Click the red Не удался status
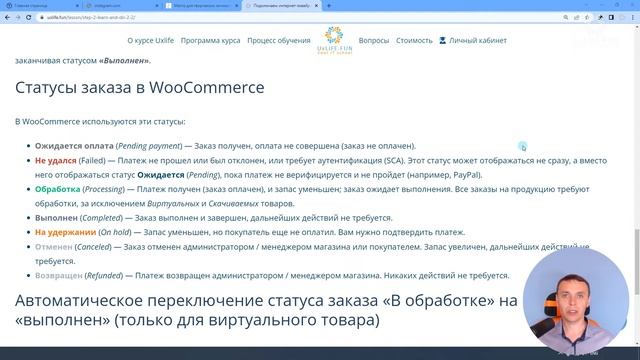640x360 pixels. point(56,160)
